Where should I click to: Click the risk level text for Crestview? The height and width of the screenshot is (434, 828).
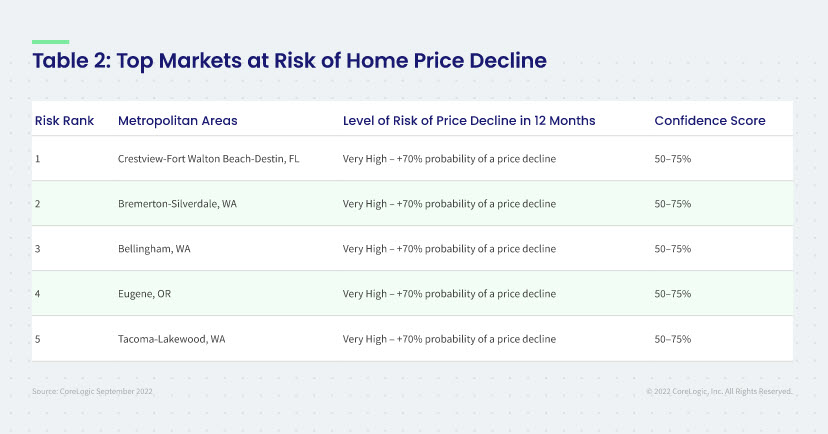point(449,158)
